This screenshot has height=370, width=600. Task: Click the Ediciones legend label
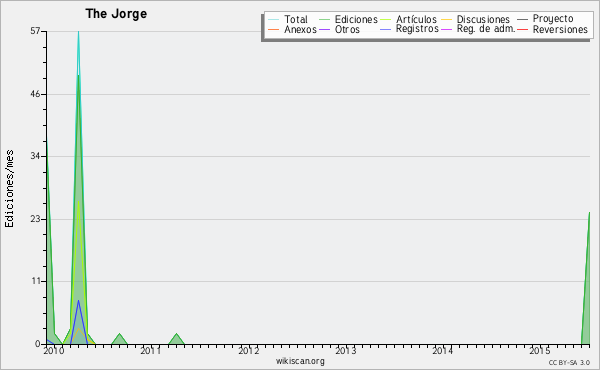[356, 19]
